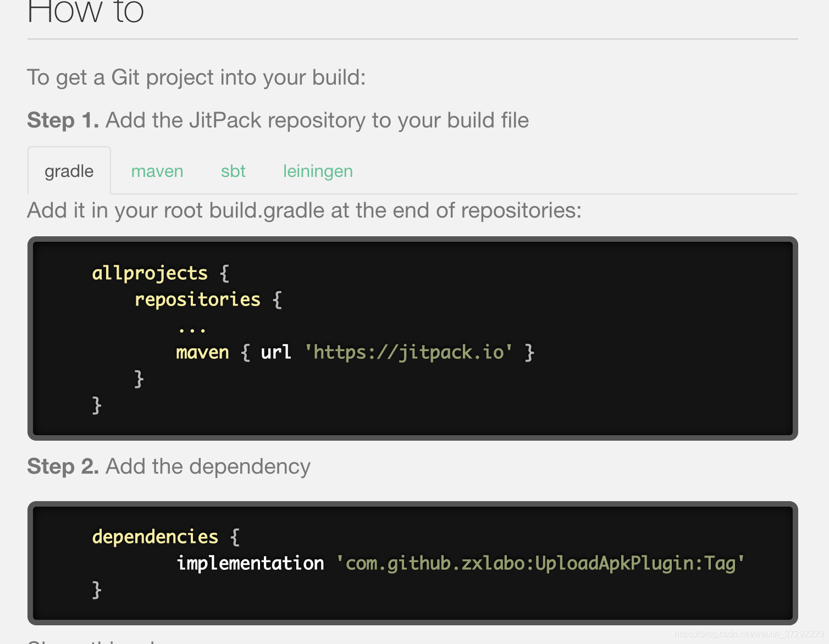Image resolution: width=829 pixels, height=644 pixels.
Task: Open the sbt tab
Action: [233, 171]
